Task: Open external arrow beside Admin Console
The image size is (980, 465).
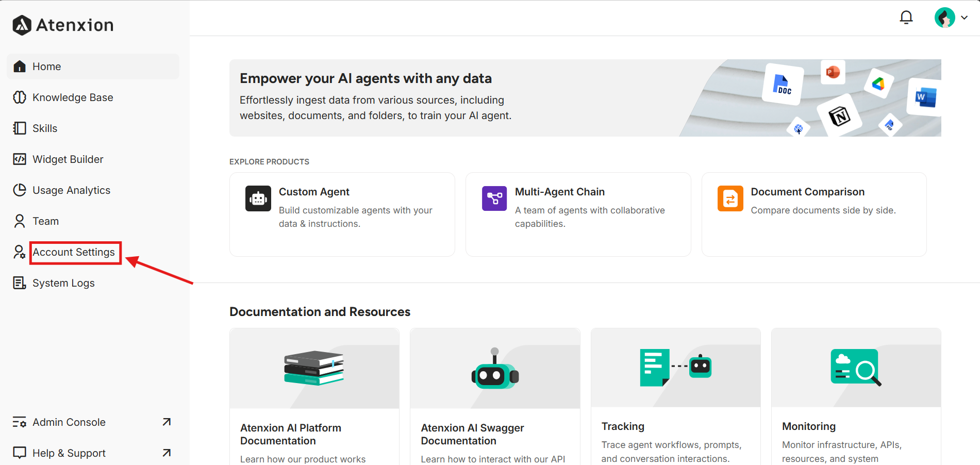Action: click(167, 422)
